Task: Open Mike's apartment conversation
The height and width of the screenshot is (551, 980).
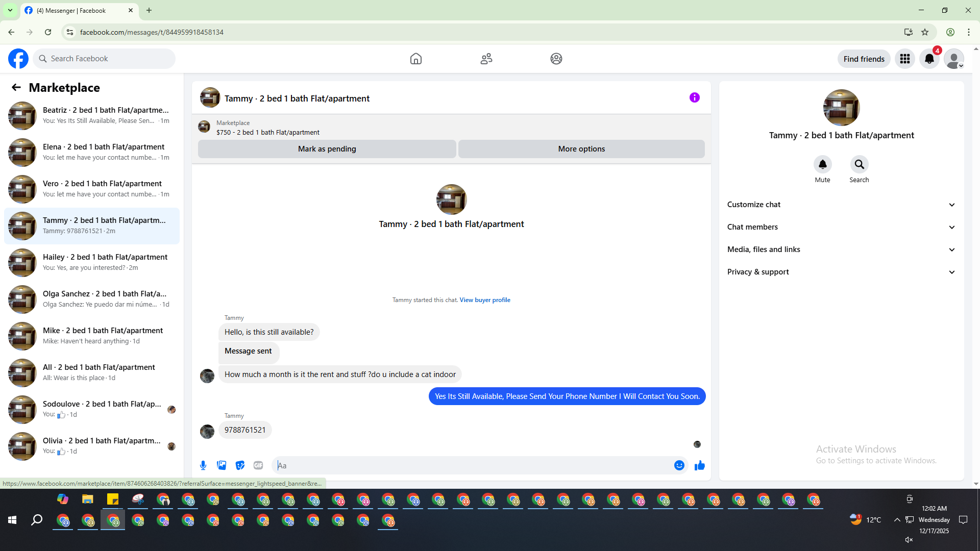Action: coord(92,336)
